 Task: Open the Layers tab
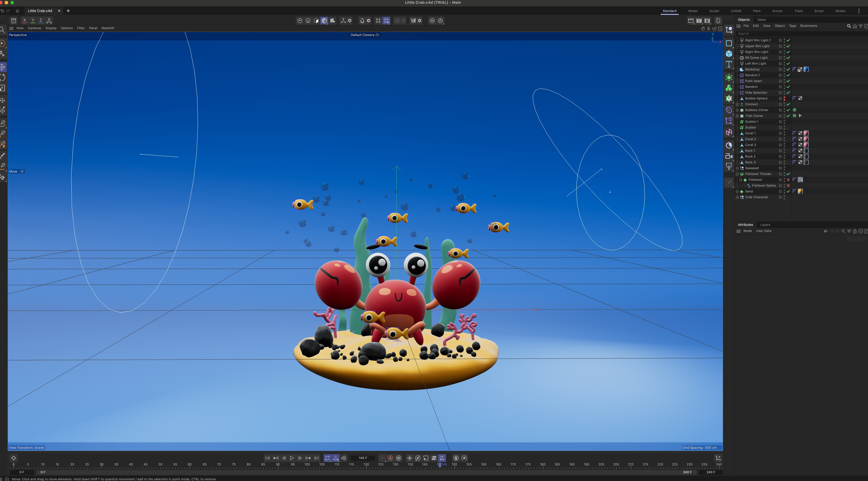coord(765,225)
